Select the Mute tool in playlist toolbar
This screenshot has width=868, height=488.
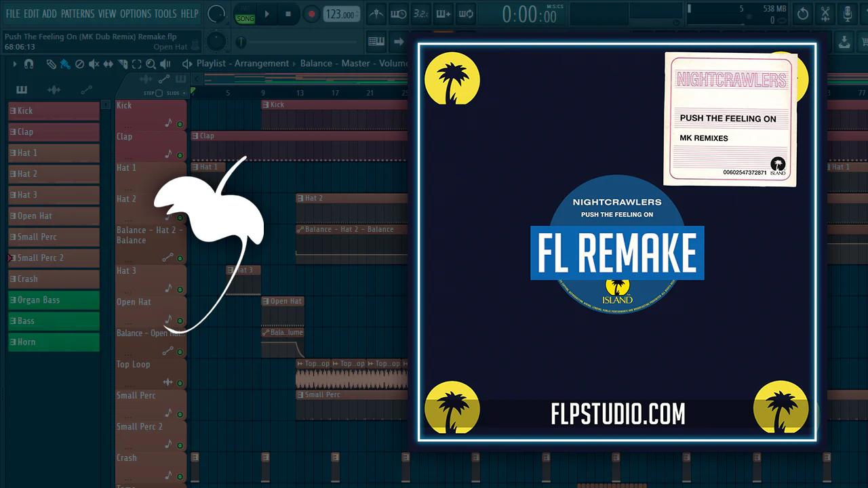(94, 64)
